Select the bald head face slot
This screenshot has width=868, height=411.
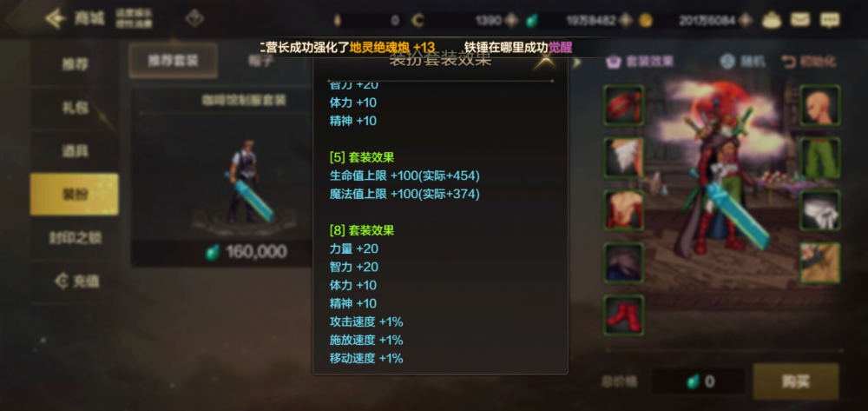tap(820, 105)
